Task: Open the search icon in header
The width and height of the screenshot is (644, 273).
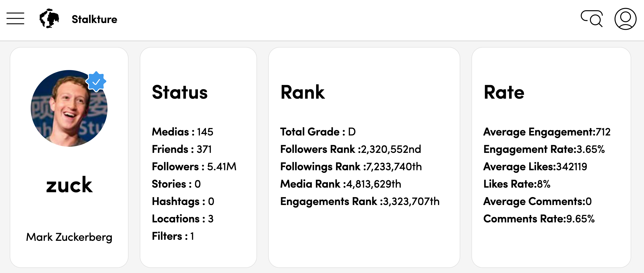Action: 592,18
